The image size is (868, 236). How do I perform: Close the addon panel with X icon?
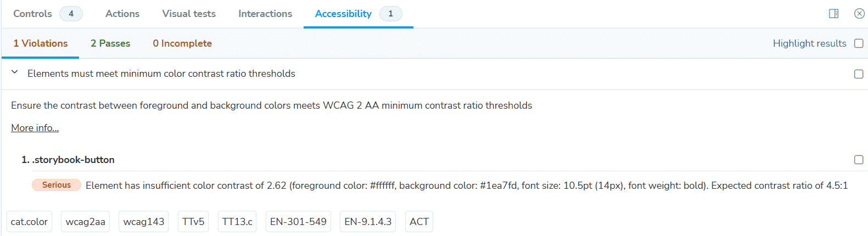point(859,14)
